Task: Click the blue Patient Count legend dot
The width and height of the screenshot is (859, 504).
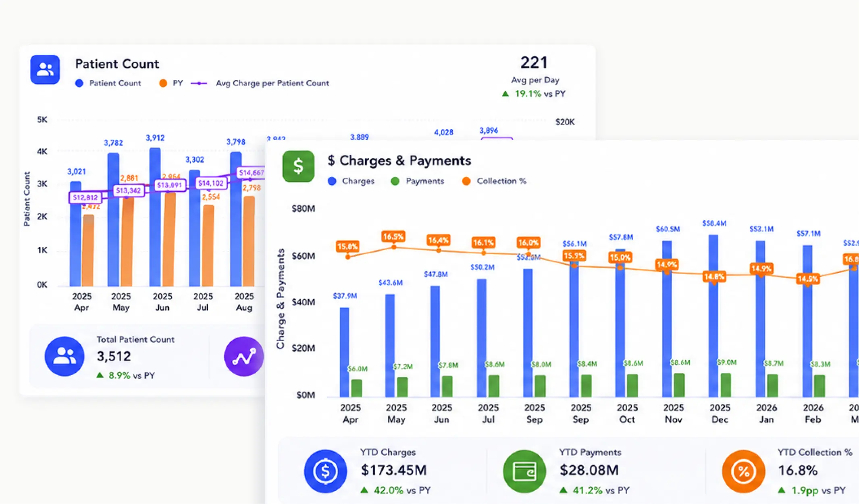Action: coord(79,83)
